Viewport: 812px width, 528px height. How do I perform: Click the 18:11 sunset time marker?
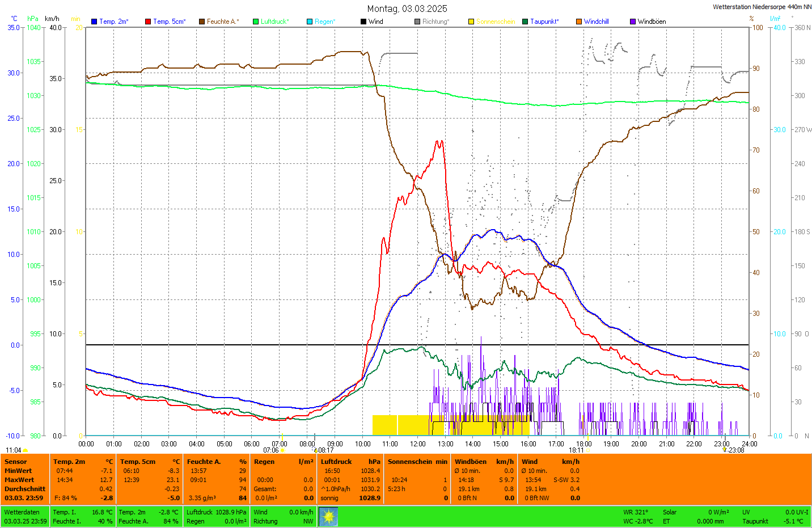[576, 450]
